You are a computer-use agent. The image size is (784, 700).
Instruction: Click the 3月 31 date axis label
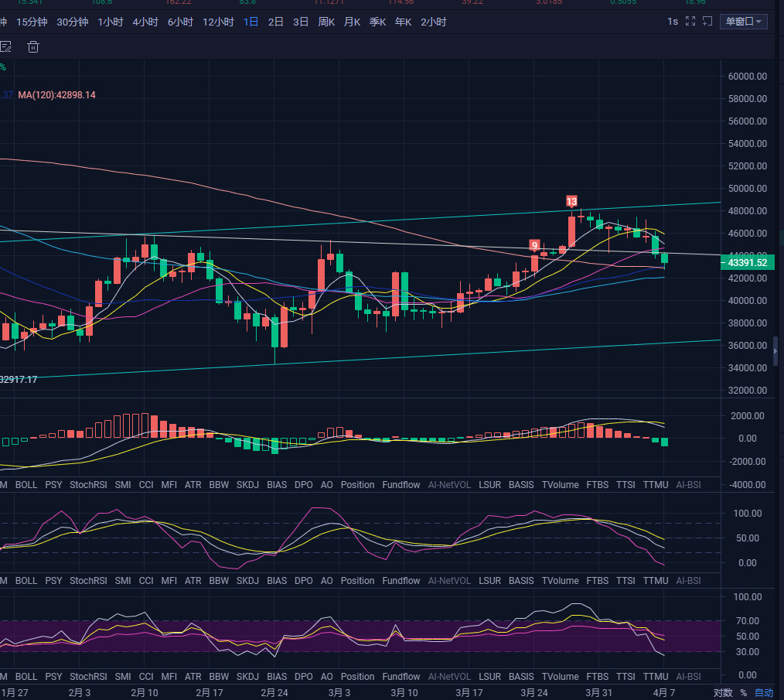(599, 693)
